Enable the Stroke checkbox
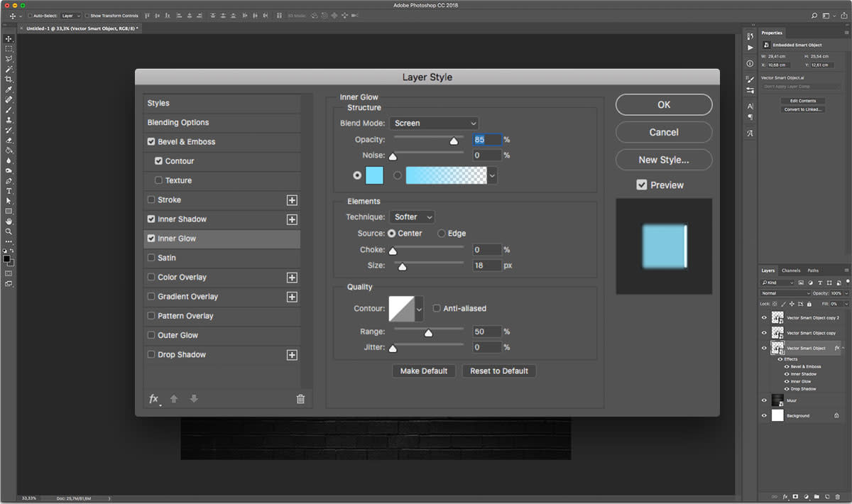This screenshot has height=504, width=852. [x=151, y=200]
